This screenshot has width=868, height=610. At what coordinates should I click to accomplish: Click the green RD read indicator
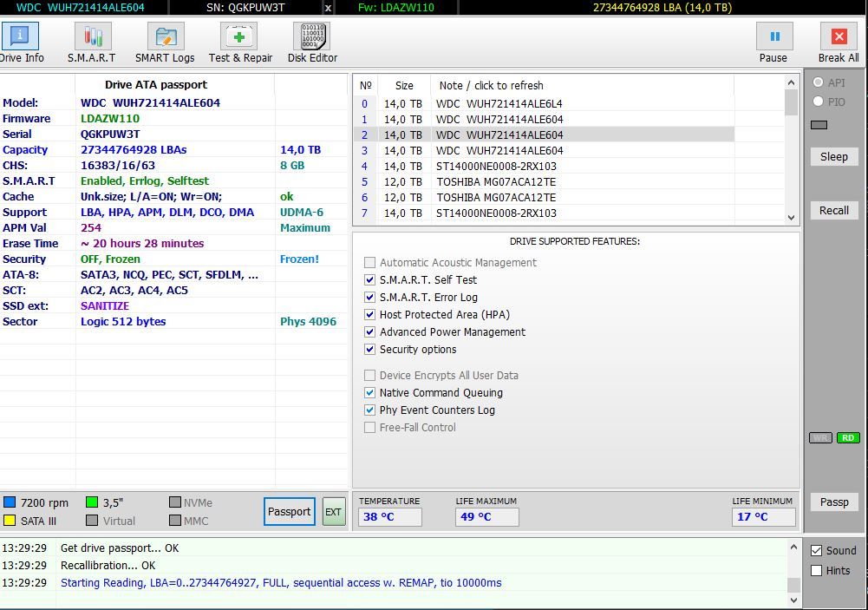(848, 437)
